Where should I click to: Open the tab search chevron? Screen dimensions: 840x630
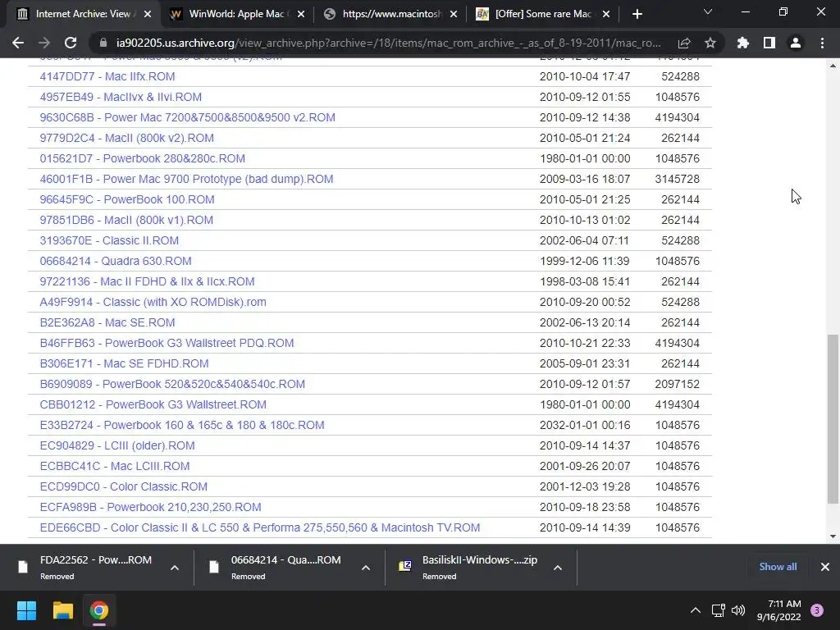pyautogui.click(x=708, y=11)
